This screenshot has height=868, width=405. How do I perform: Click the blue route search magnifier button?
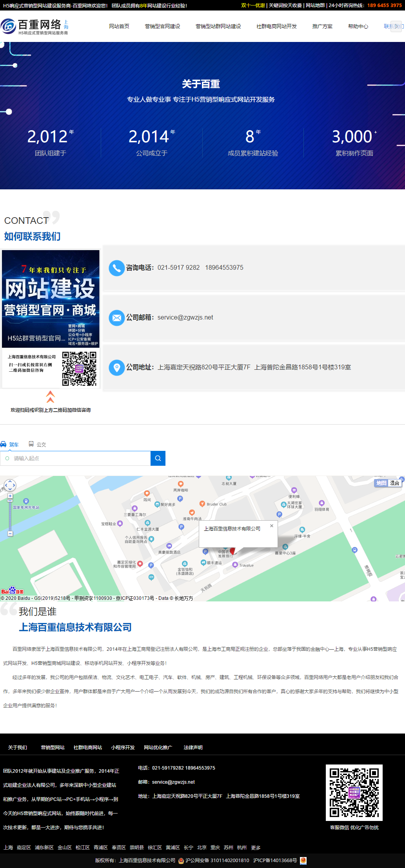[158, 458]
